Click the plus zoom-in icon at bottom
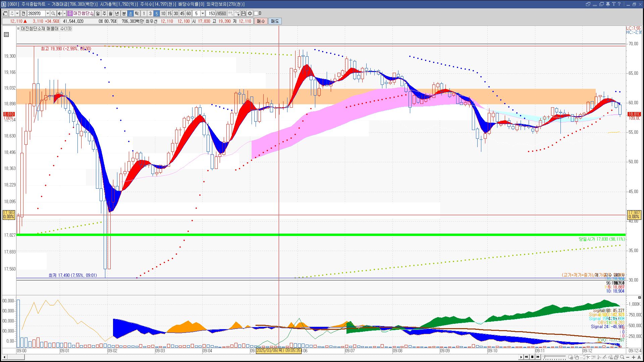Image resolution: width=644 pixels, height=362 pixels. [x=634, y=357]
